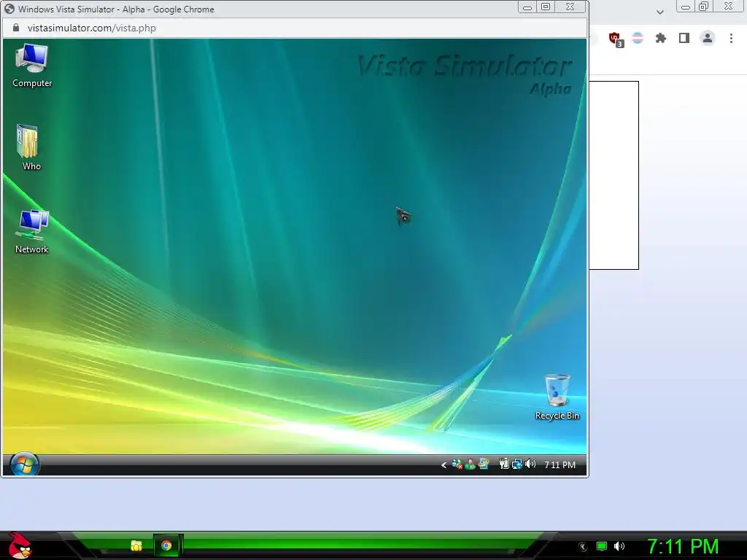747x560 pixels.
Task: Click the globe favicon in the popup title bar
Action: click(x=9, y=9)
